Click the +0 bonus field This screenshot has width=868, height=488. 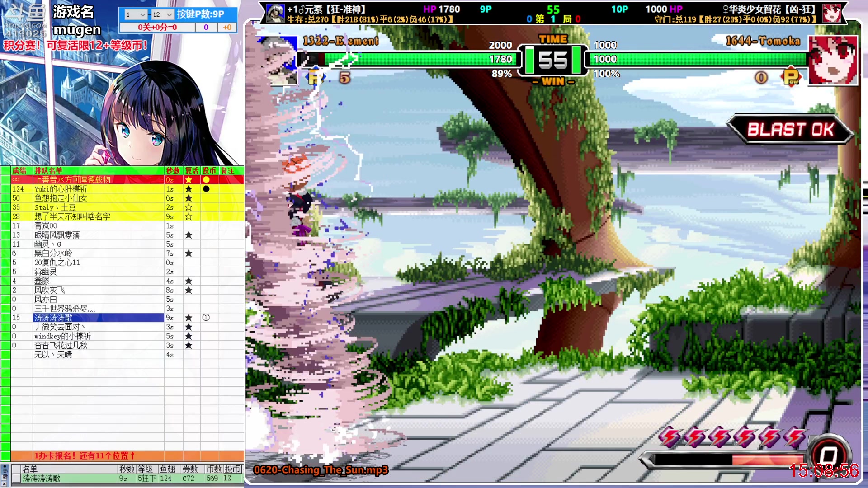click(227, 28)
